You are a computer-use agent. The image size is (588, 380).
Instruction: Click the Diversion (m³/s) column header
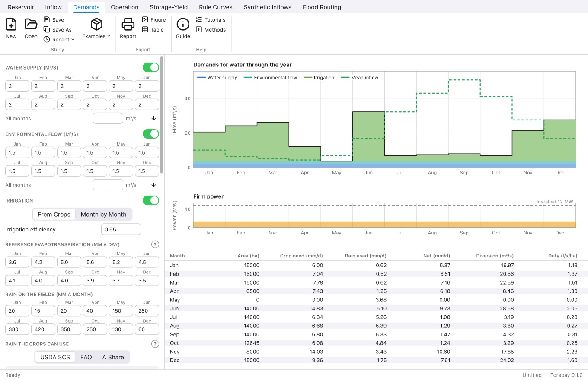tap(495, 256)
